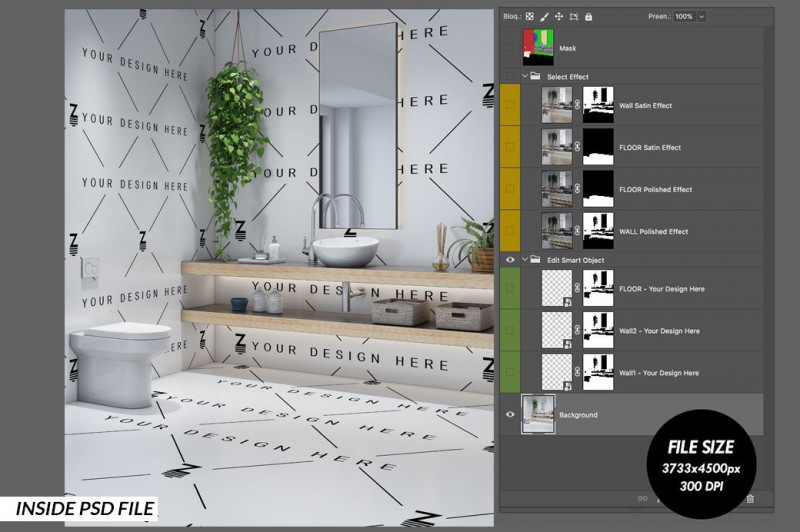Click the Select Effect group folder icon
This screenshot has height=532, width=800.
coord(535,76)
